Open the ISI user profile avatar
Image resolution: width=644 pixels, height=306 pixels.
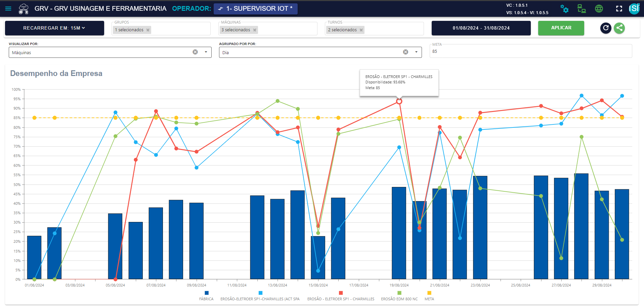click(635, 8)
